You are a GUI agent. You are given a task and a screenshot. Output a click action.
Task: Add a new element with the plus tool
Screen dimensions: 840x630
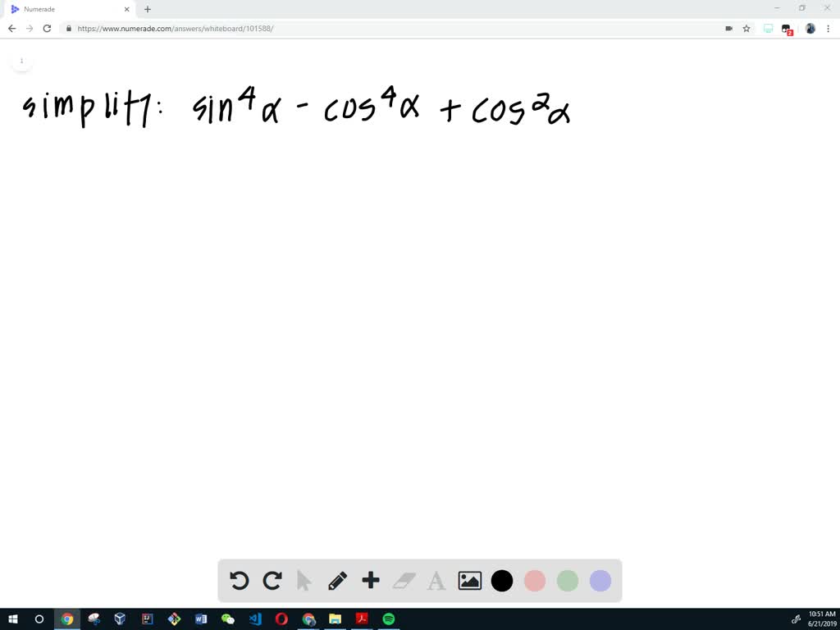tap(370, 581)
